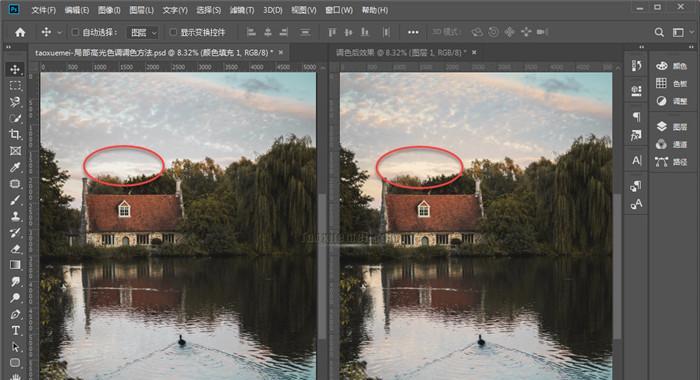Open the Paragraph panel icon
The width and height of the screenshot is (700, 380).
click(637, 117)
